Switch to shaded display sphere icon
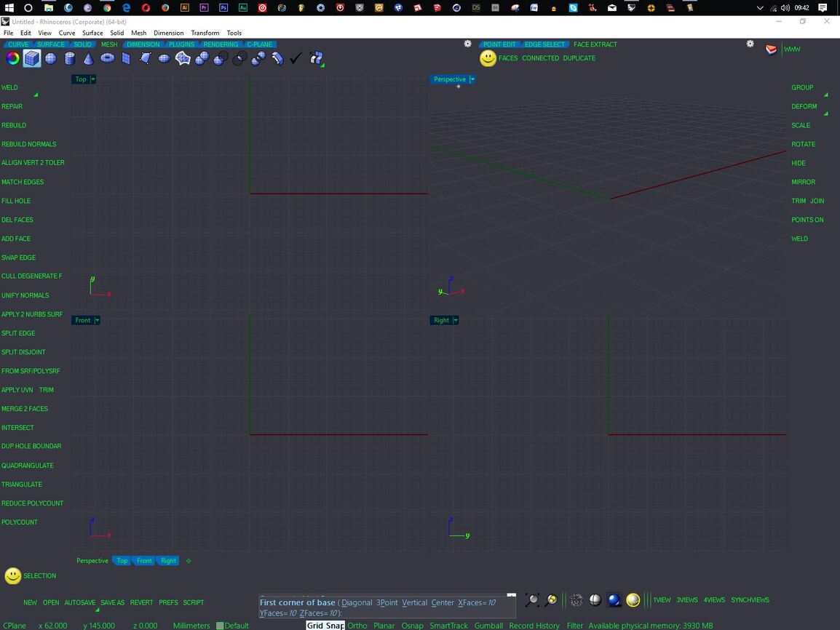The height and width of the screenshot is (630, 840). pos(595,600)
